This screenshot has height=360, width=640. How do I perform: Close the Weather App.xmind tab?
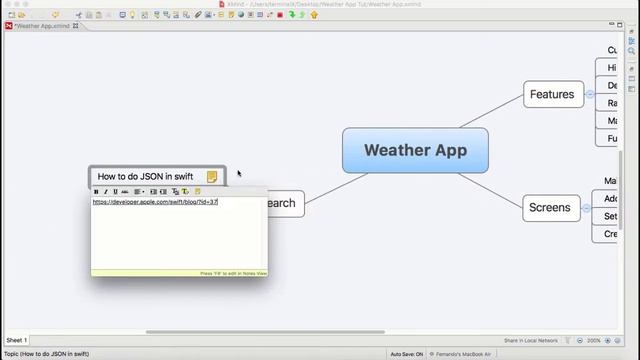pos(76,26)
